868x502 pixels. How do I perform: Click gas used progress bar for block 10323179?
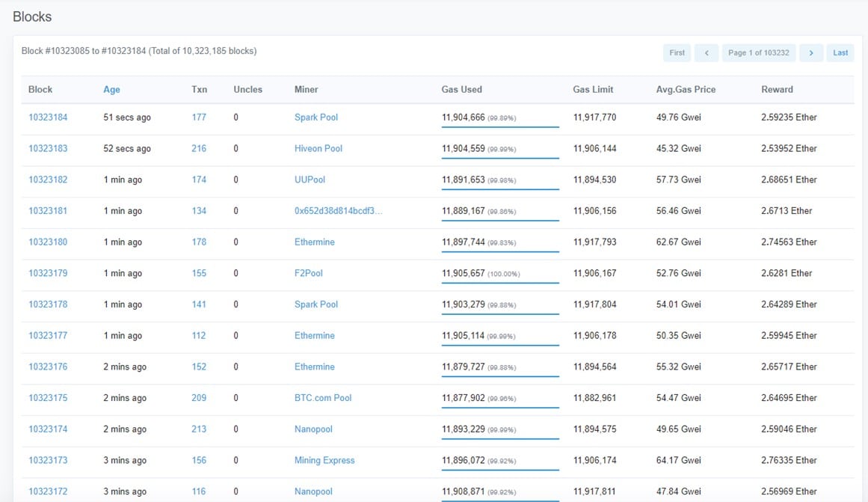click(500, 283)
